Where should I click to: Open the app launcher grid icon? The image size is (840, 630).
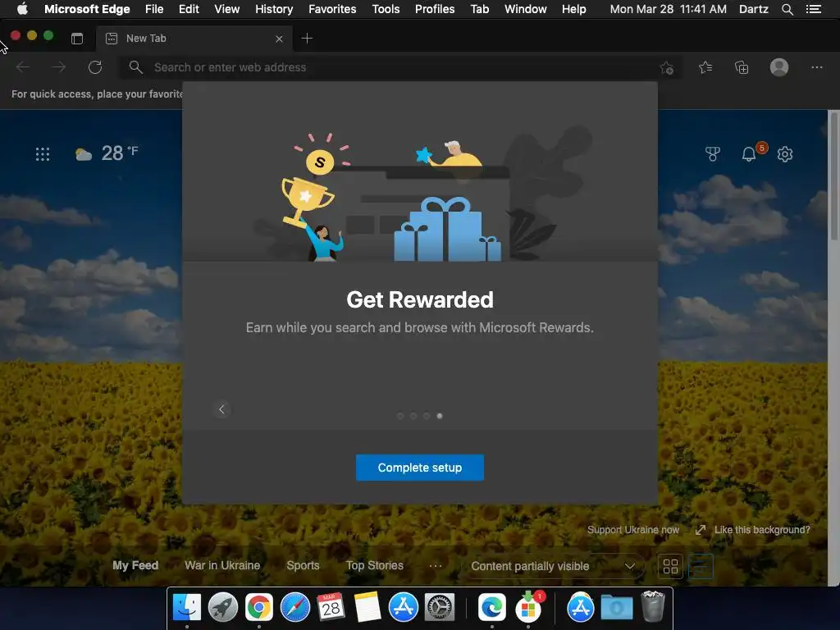43,154
